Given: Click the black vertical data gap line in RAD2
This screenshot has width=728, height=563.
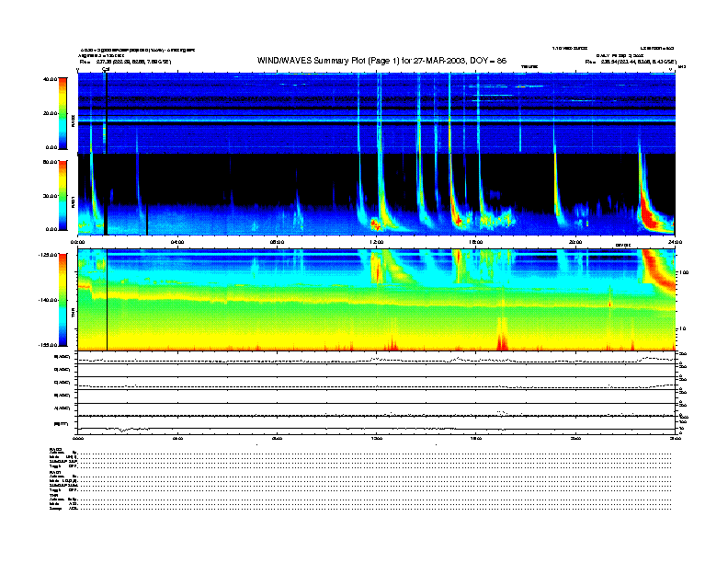Looking at the screenshot, I should tap(106, 110).
